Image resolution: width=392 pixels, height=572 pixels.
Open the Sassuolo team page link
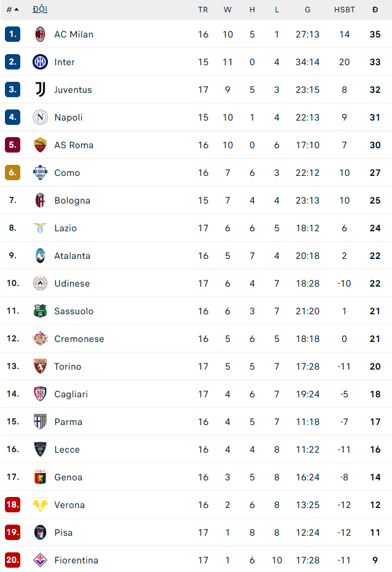[74, 311]
